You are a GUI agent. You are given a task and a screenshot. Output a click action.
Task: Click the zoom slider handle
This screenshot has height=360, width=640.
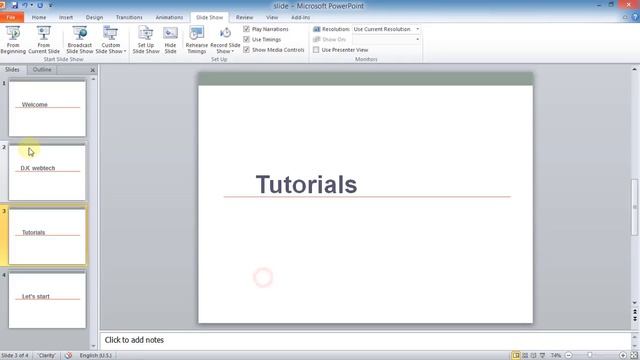coord(590,356)
